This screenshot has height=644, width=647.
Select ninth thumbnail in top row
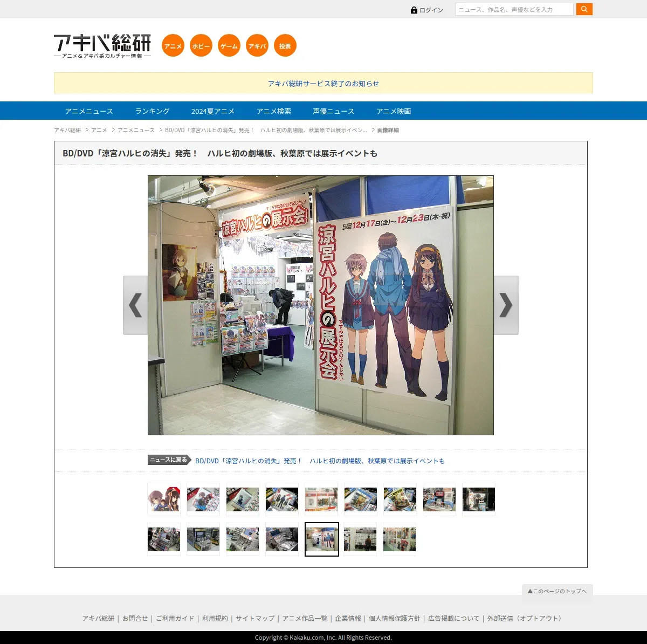pos(479,499)
